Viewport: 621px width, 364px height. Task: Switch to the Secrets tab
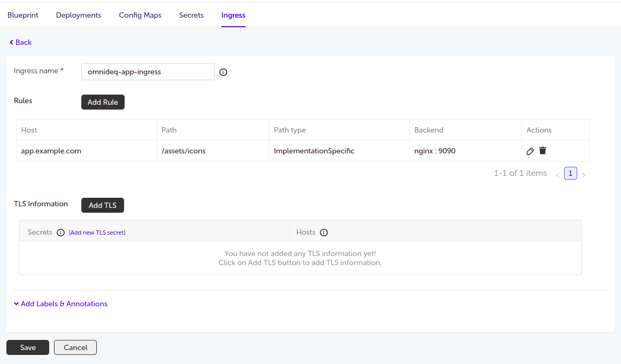(x=191, y=15)
